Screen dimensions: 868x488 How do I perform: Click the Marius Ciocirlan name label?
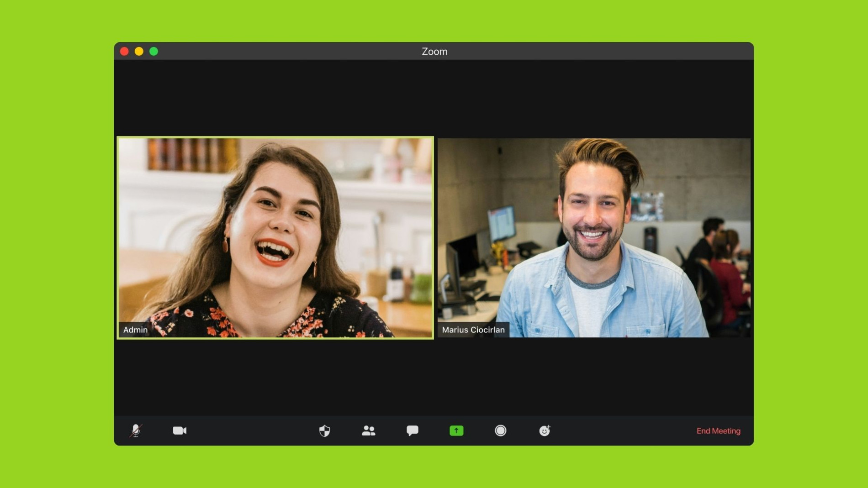click(473, 330)
